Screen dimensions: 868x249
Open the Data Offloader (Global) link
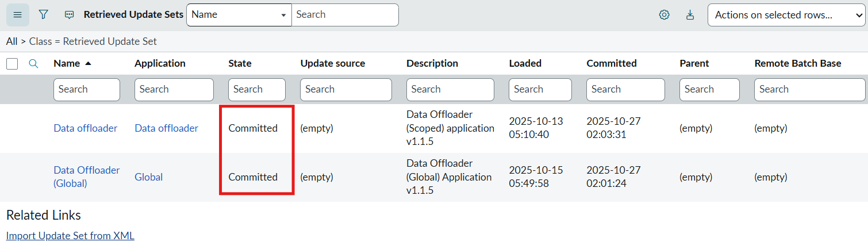pyautogui.click(x=87, y=177)
